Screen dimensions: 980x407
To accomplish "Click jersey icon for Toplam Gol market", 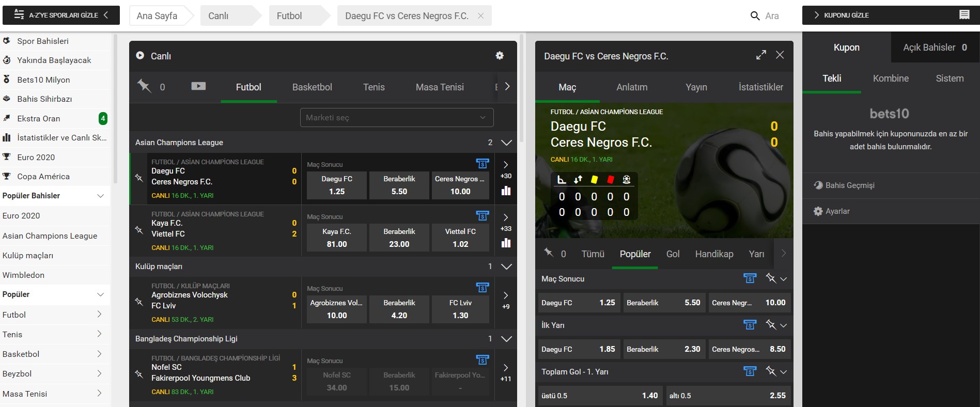I will [750, 372].
